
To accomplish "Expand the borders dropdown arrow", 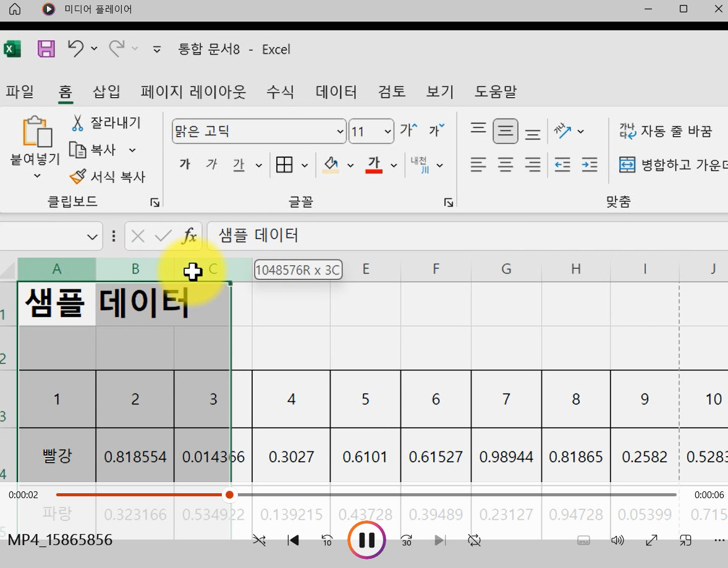I will pos(305,165).
